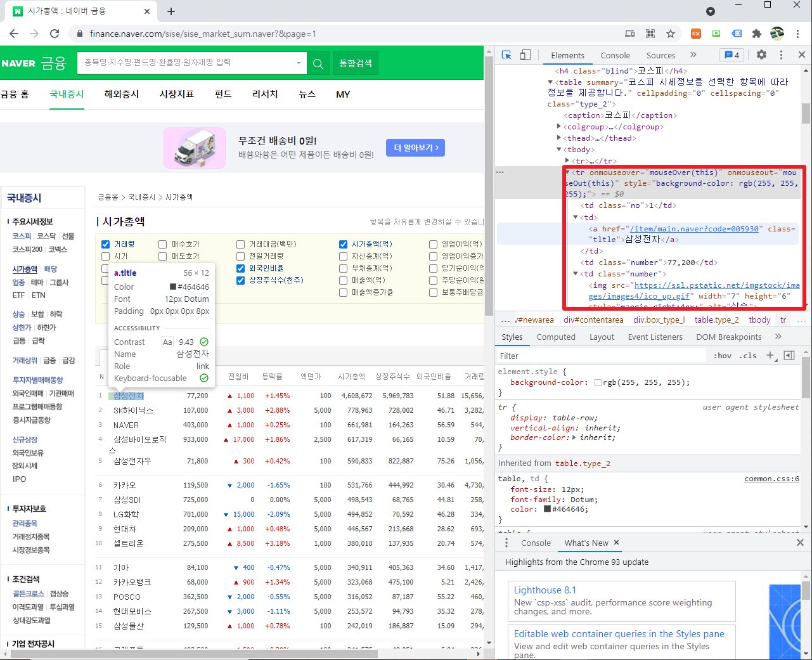The image size is (812, 660).
Task: Click the orange extension icon in toolbar
Action: [695, 34]
